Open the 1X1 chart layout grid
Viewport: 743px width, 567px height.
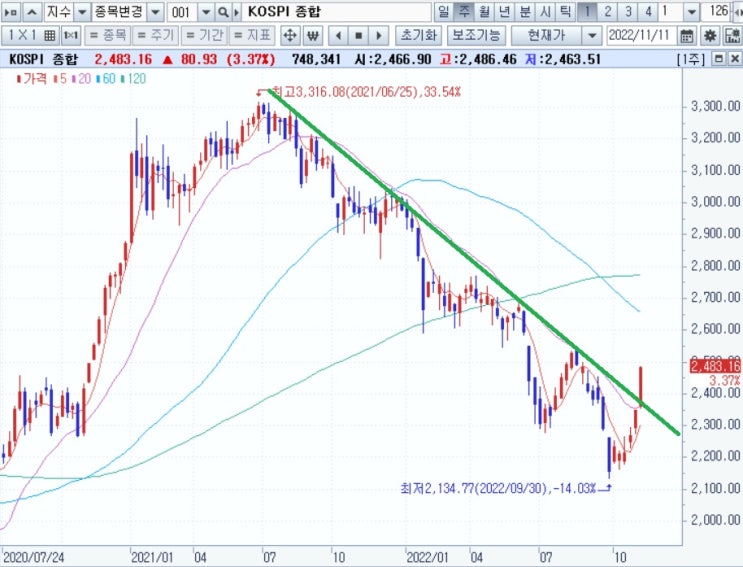coord(31,36)
